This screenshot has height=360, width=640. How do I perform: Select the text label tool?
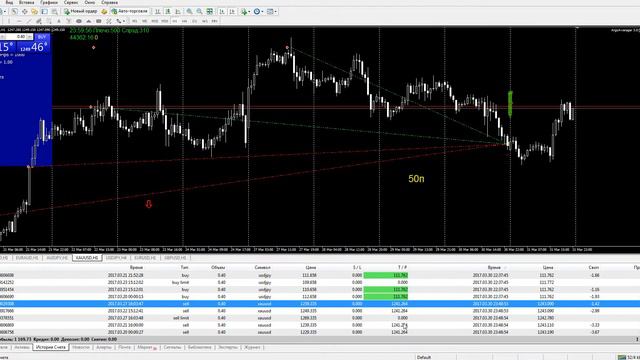click(x=69, y=21)
